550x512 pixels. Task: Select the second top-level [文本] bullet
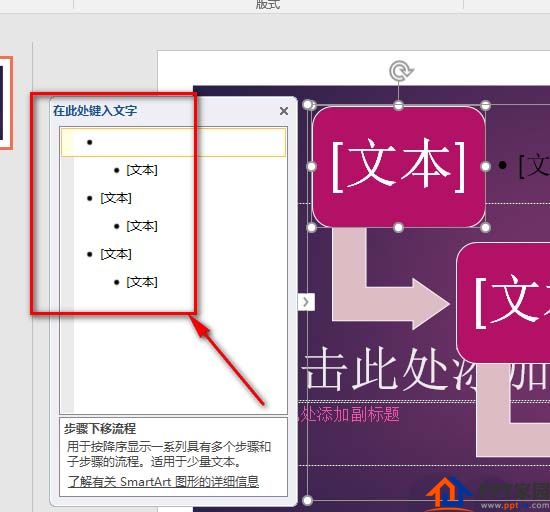pyautogui.click(x=116, y=198)
